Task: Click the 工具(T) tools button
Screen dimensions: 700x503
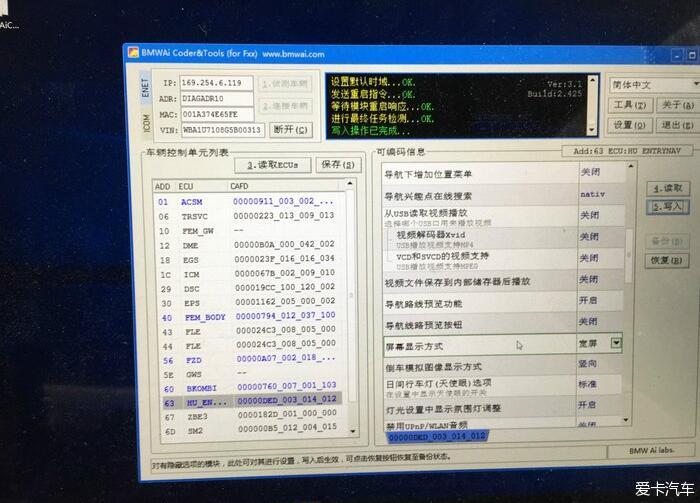Action: coord(630,105)
